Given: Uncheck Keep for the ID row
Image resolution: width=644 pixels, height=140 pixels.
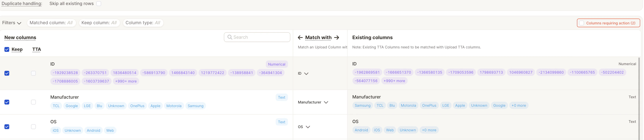Looking at the screenshot, I should click(7, 73).
